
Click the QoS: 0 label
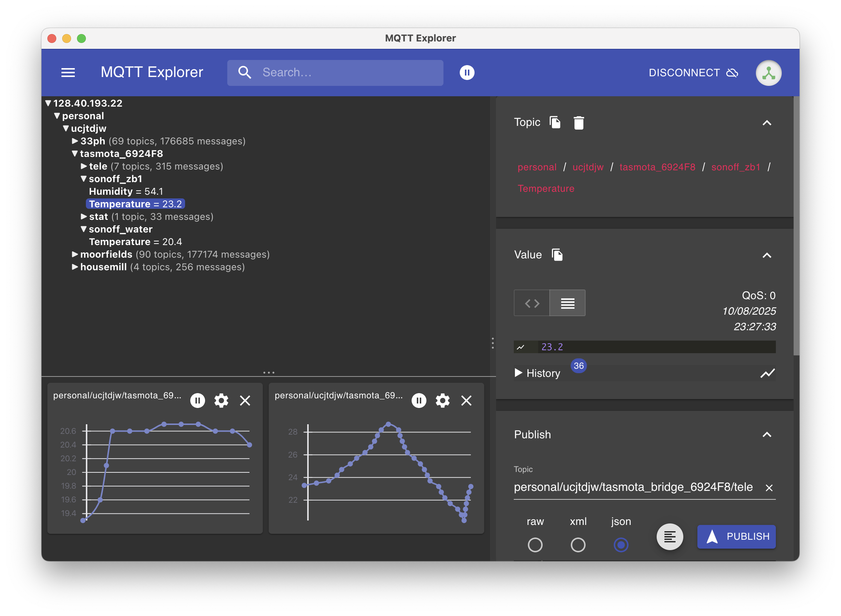pyautogui.click(x=758, y=295)
